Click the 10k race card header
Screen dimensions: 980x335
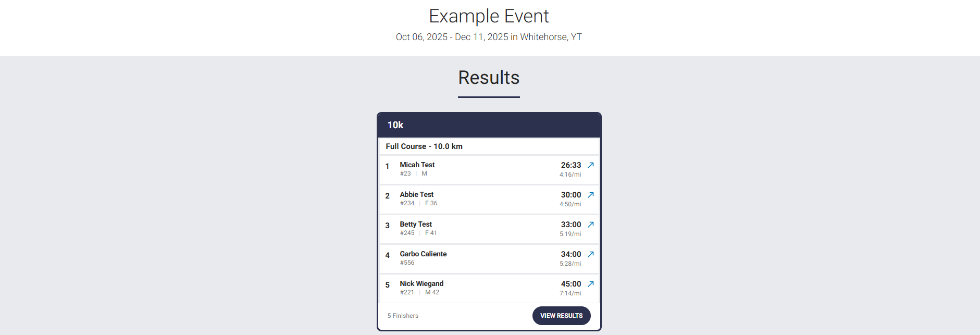[x=489, y=125]
